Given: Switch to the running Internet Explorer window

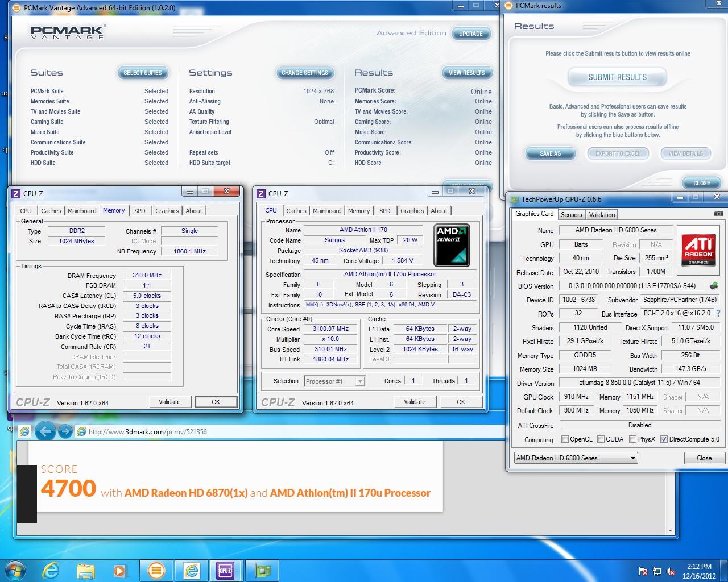Looking at the screenshot, I should pos(191,570).
